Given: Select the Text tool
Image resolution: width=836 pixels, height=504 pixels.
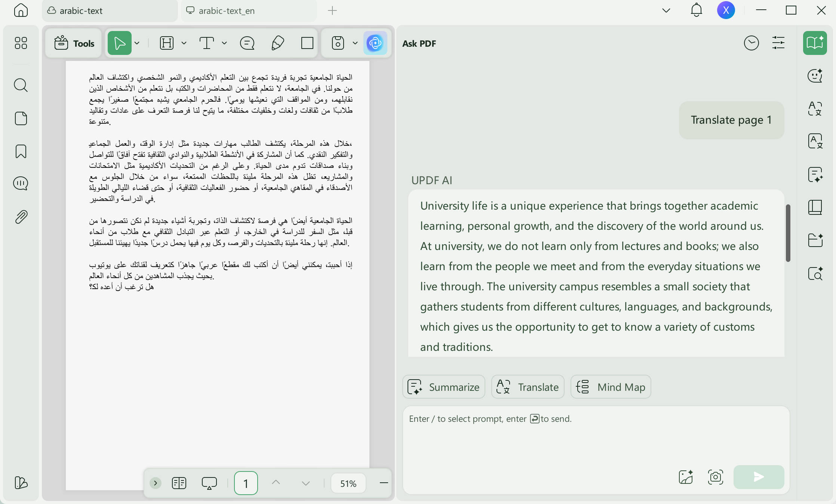Looking at the screenshot, I should point(206,43).
